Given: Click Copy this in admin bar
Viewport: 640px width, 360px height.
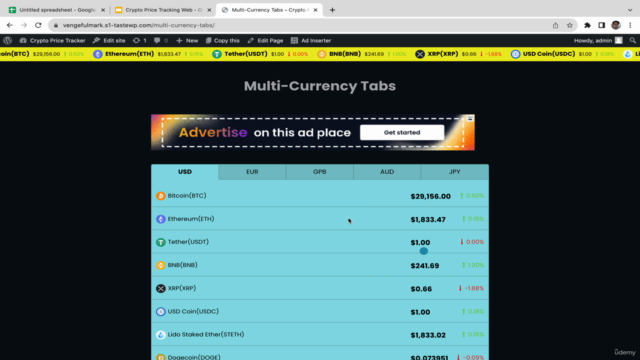Looking at the screenshot, I should pos(222,40).
